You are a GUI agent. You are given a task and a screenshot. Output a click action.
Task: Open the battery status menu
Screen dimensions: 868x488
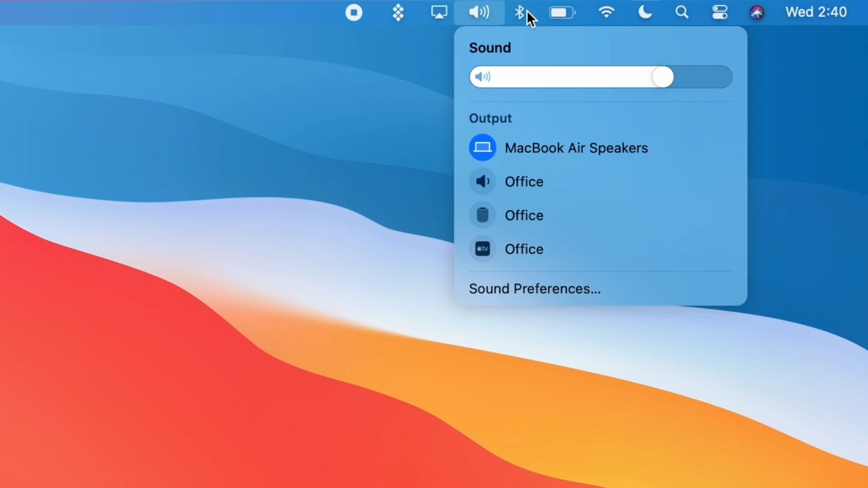(x=562, y=12)
